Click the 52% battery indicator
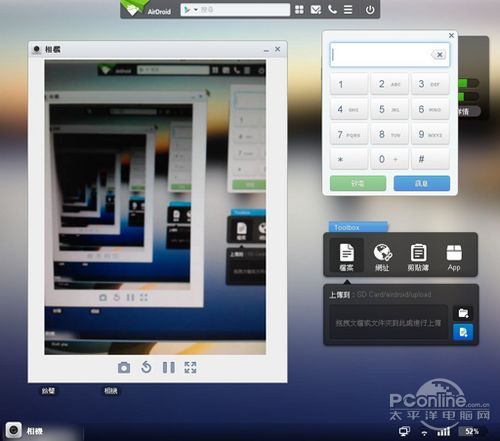This screenshot has width=500, height=441. 472,431
